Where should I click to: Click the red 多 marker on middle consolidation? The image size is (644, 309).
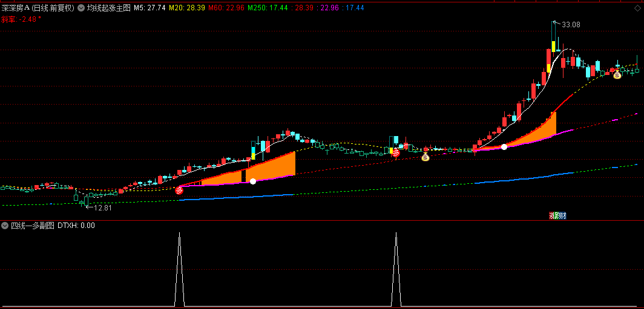coord(396,153)
